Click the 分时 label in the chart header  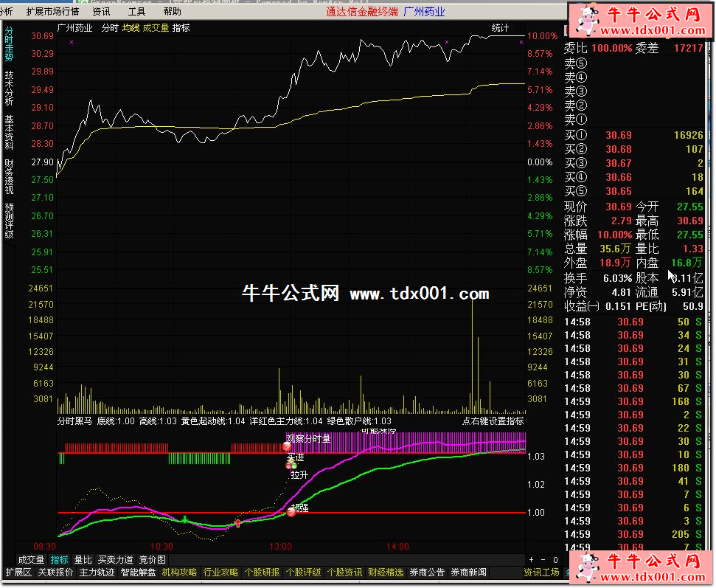[110, 28]
